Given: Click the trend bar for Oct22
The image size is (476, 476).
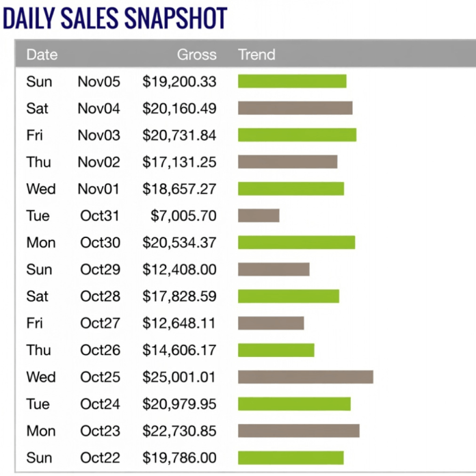Looking at the screenshot, I should [291, 458].
